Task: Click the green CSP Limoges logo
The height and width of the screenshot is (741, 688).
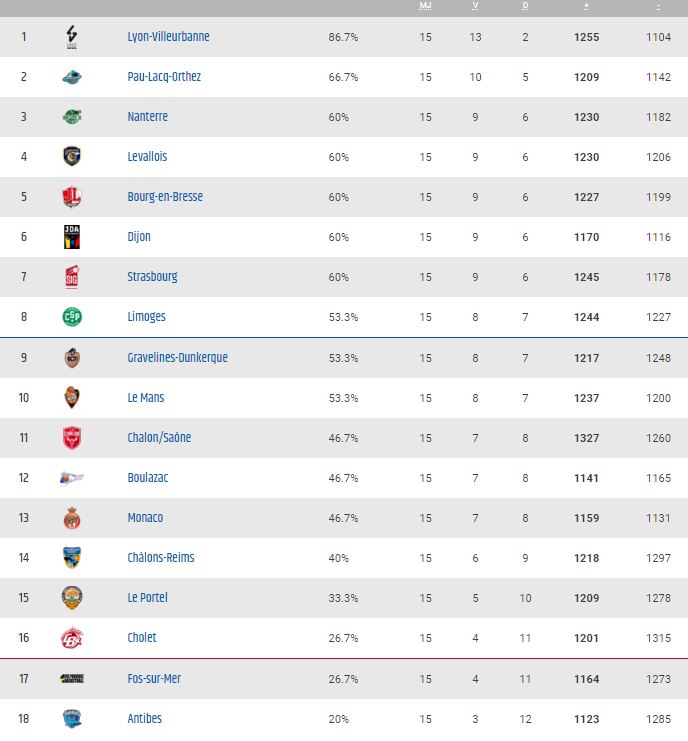Action: click(72, 317)
